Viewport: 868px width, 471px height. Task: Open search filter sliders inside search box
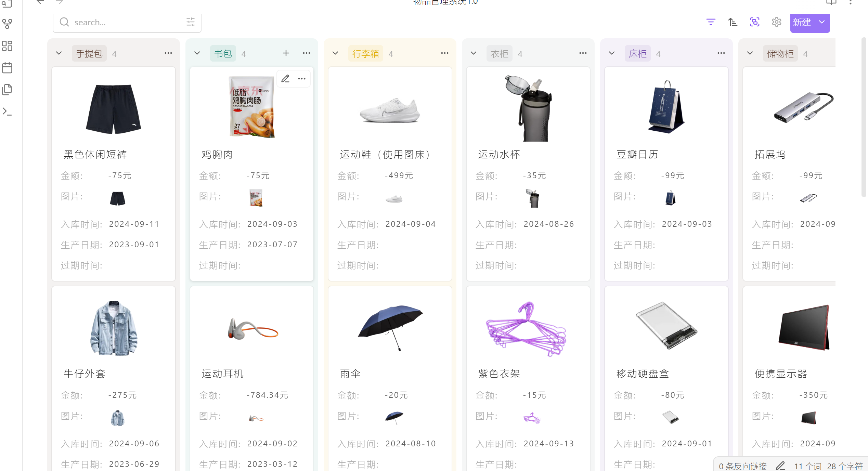(190, 22)
